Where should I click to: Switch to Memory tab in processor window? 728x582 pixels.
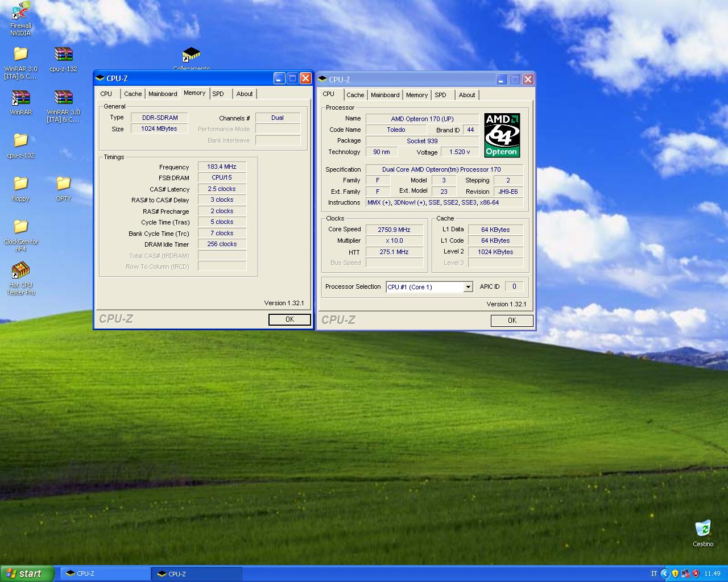(417, 95)
